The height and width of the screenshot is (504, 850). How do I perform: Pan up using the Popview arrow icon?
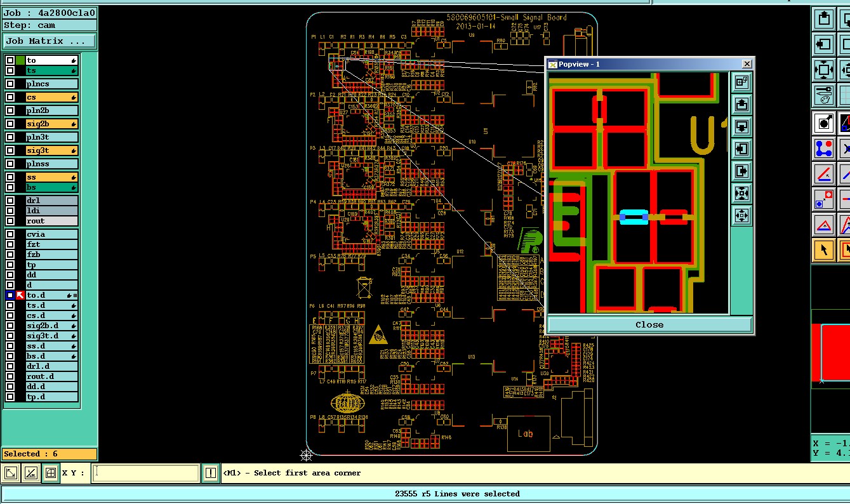click(741, 104)
